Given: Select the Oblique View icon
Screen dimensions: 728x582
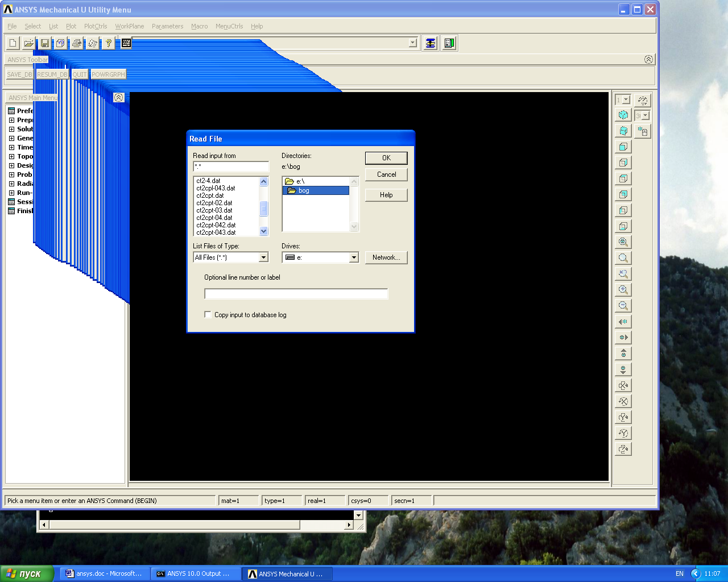Looking at the screenshot, I should pos(623,131).
